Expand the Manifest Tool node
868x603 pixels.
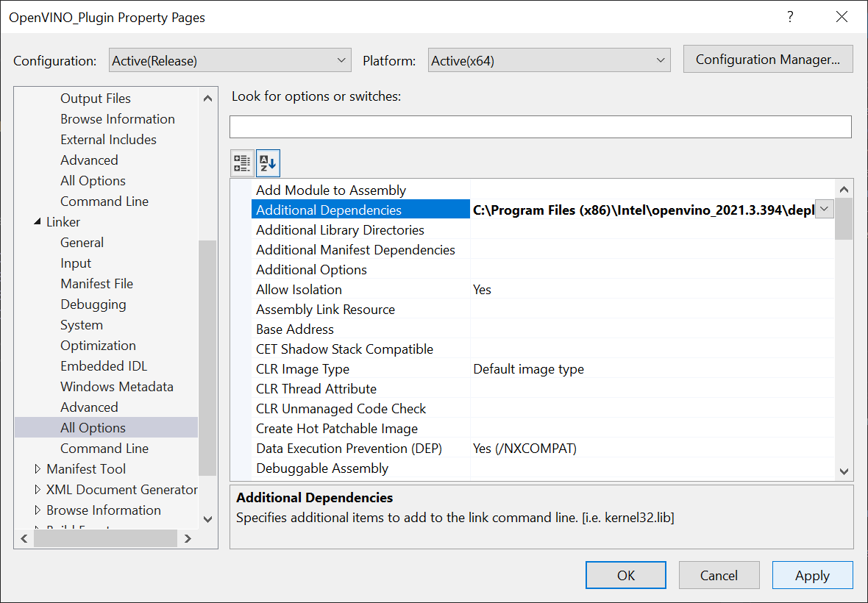coord(37,468)
